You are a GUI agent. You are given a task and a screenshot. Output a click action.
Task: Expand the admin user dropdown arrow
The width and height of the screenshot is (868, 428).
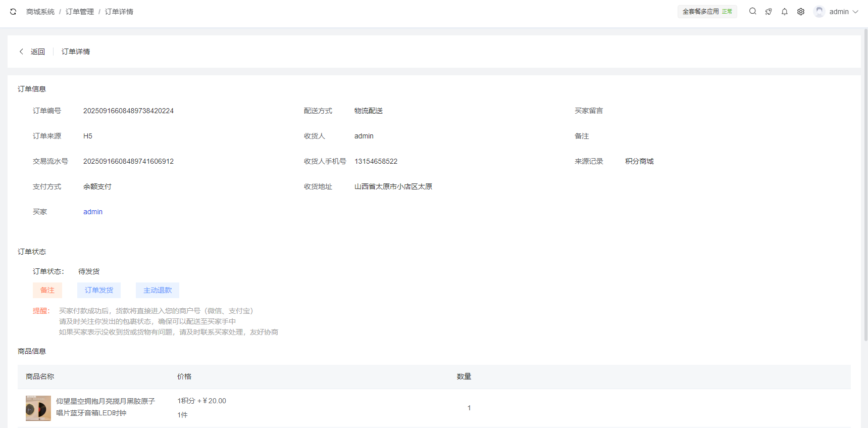855,12
